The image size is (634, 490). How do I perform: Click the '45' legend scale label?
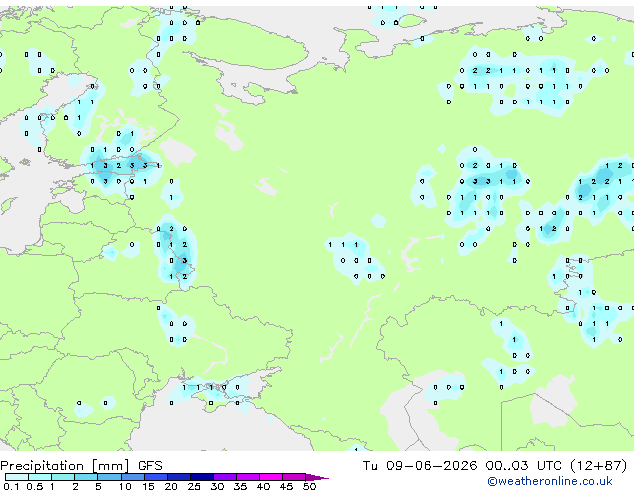coord(286,486)
